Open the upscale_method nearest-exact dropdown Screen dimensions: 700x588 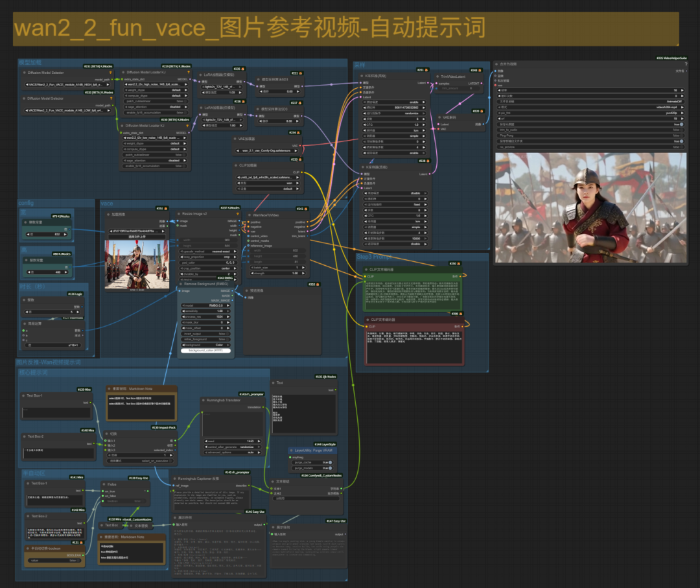click(x=208, y=252)
